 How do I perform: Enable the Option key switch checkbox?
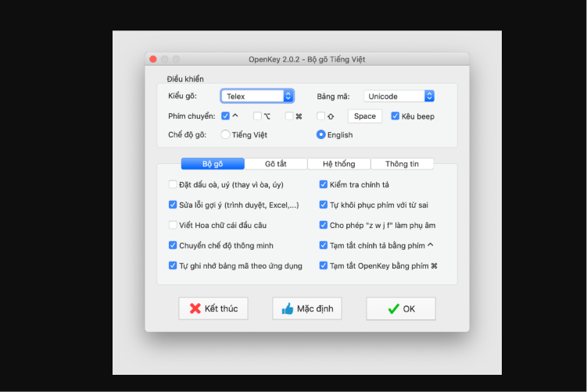click(257, 116)
